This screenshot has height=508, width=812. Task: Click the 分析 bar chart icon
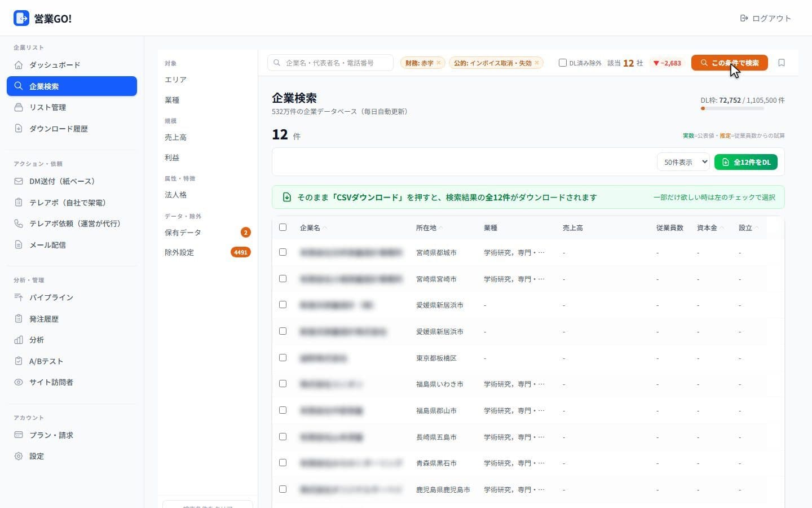pyautogui.click(x=19, y=340)
